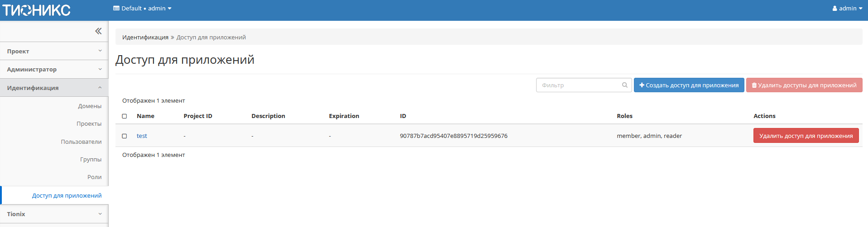The height and width of the screenshot is (227, 868).
Task: Expand the Проект sidebar section
Action: (54, 51)
